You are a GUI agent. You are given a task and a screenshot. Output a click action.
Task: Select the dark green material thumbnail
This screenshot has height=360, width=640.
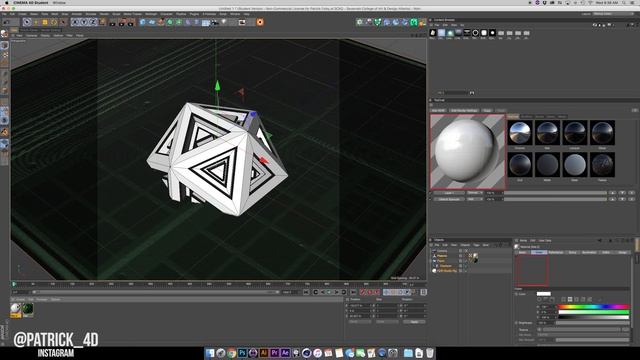(28, 310)
